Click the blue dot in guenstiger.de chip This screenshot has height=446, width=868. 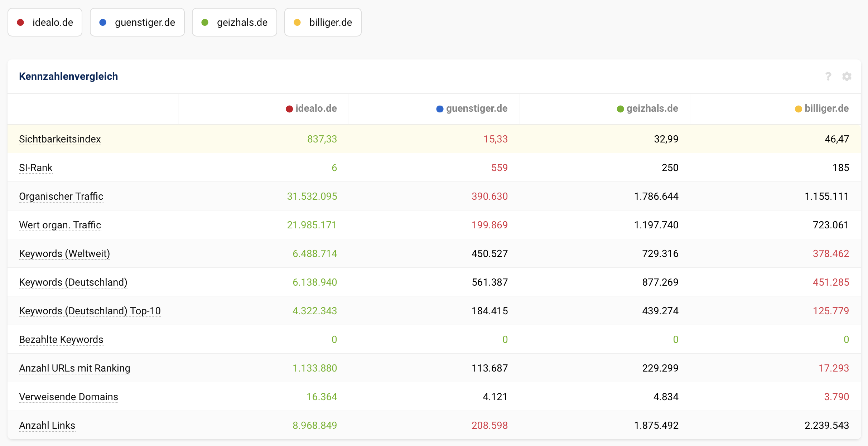[x=103, y=23]
